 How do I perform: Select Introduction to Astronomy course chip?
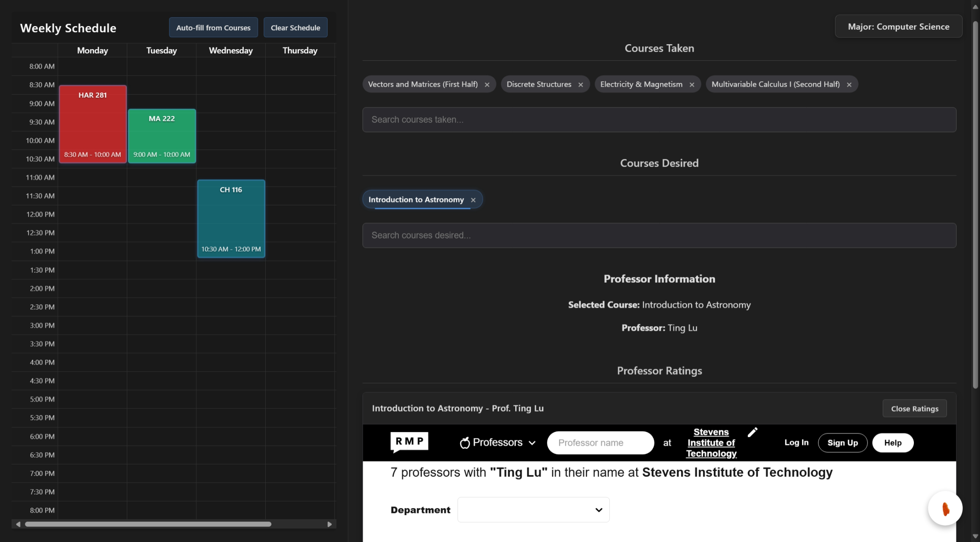(x=416, y=200)
